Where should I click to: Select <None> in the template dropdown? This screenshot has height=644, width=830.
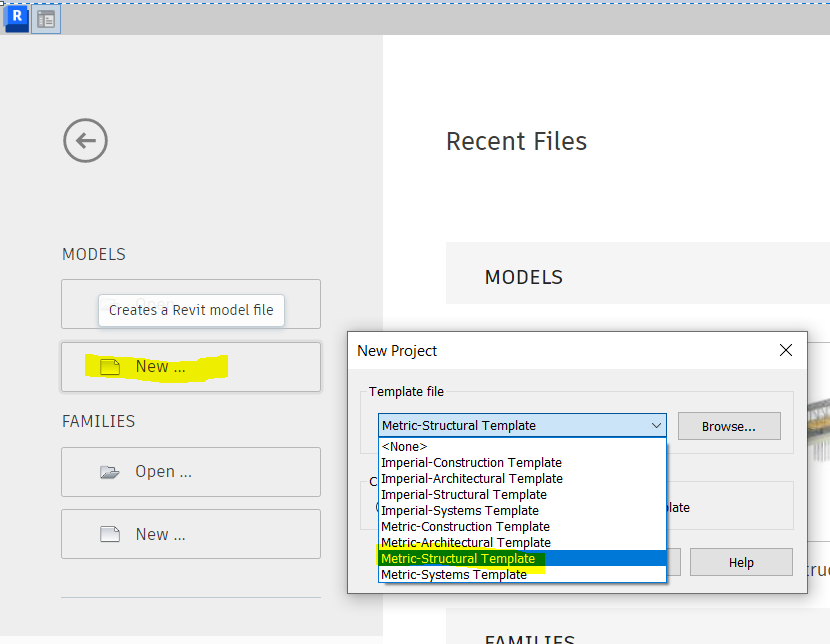pos(404,446)
